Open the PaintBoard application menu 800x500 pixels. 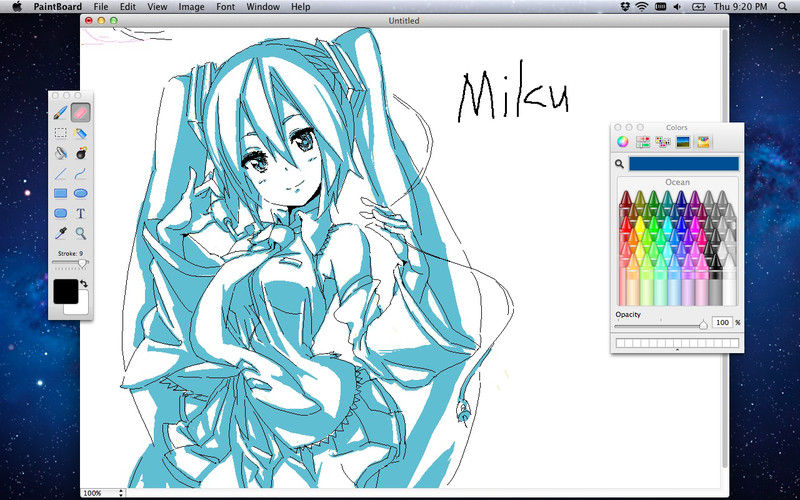coord(58,7)
